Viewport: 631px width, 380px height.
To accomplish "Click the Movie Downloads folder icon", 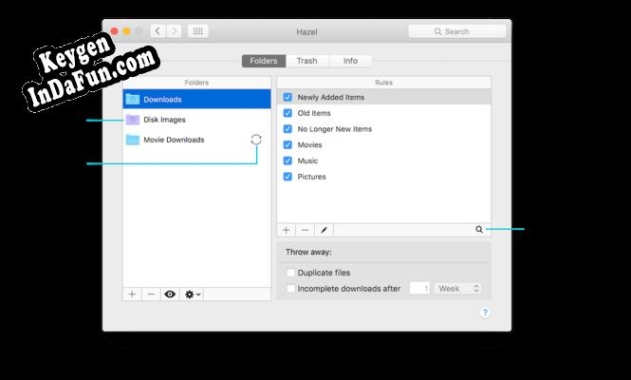I will coord(132,140).
